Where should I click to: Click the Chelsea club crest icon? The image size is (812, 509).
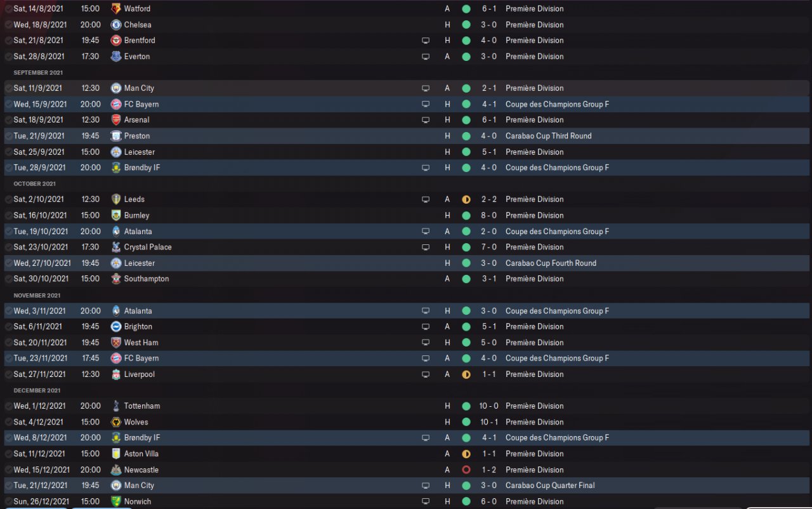116,25
